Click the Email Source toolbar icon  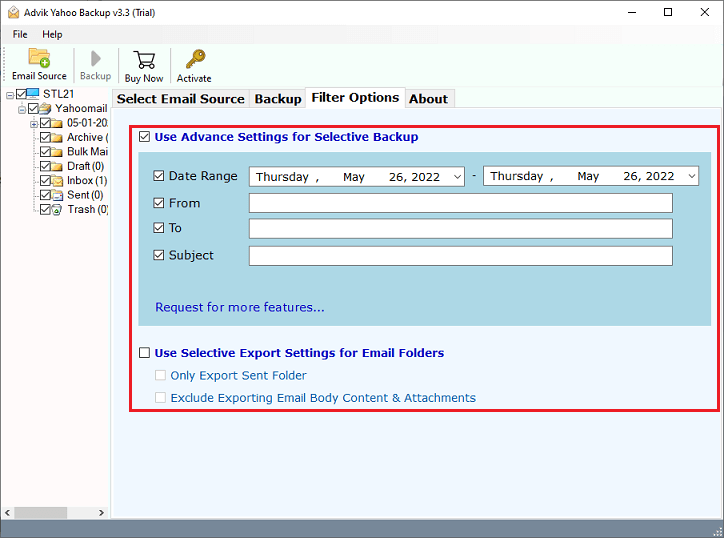39,58
